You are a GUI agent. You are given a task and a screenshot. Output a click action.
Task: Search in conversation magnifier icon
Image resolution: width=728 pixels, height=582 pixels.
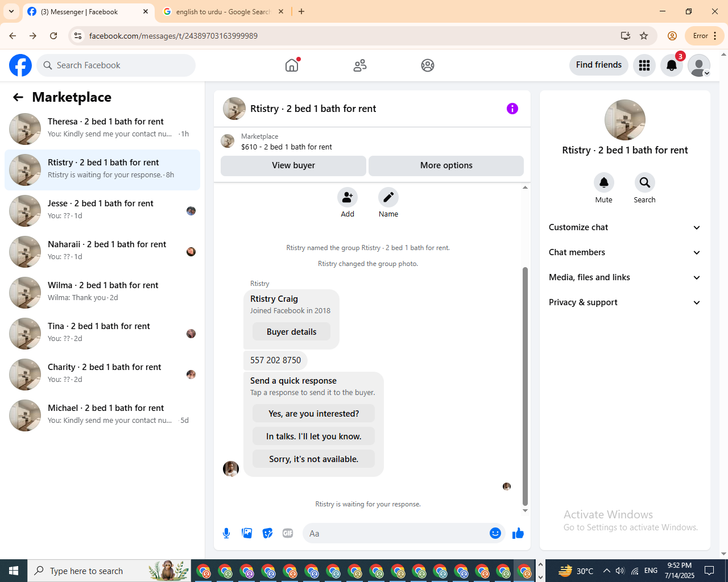(x=645, y=182)
